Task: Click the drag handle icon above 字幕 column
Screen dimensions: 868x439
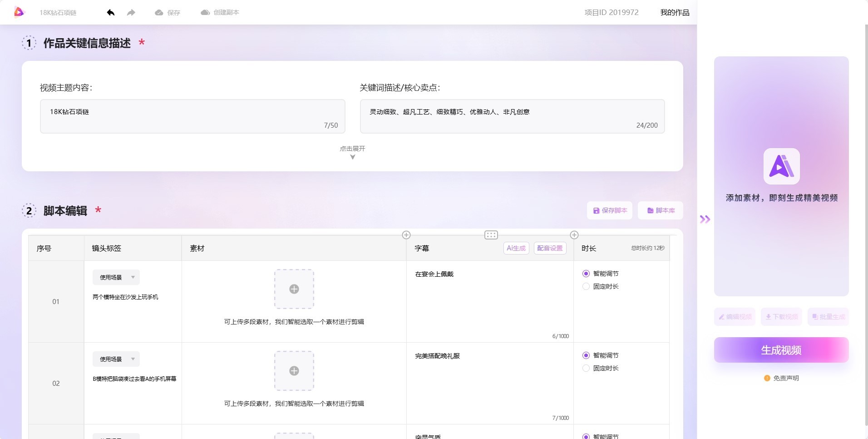Action: coord(491,235)
